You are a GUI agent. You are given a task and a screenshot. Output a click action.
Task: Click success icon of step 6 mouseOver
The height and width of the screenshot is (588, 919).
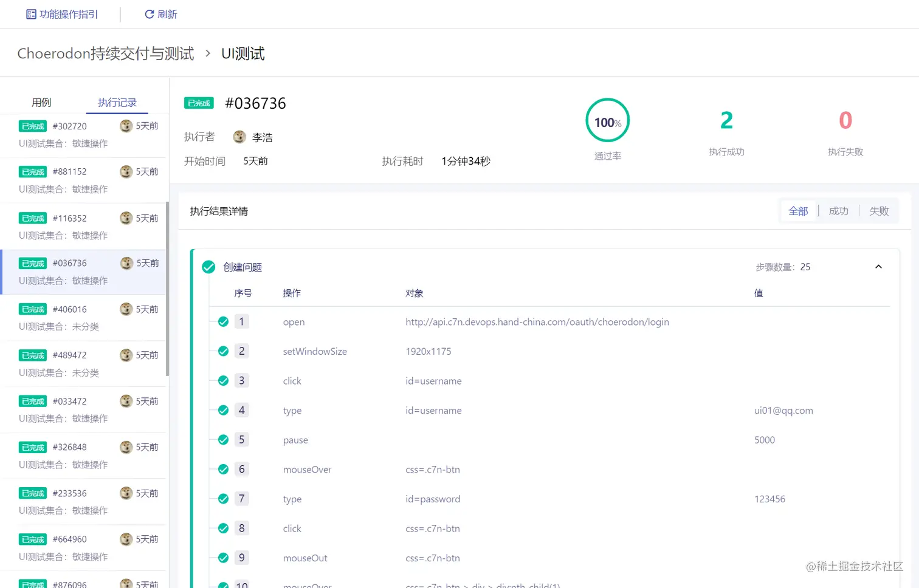click(223, 469)
